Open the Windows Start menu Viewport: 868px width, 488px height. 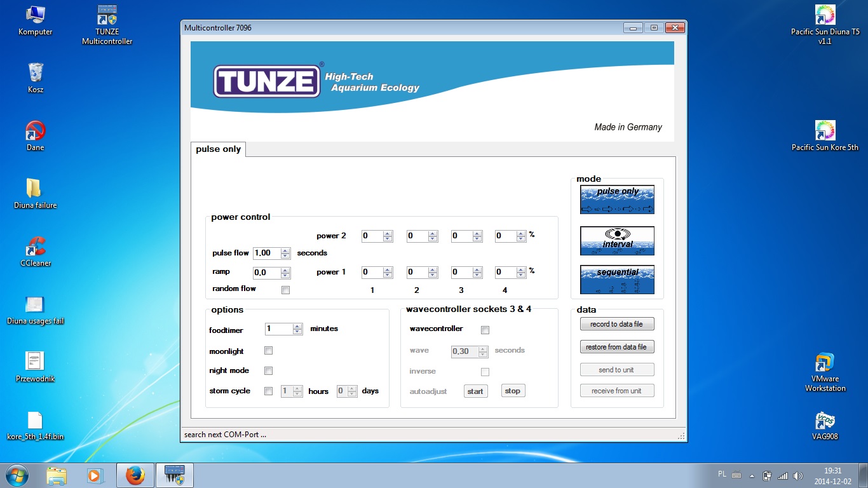(x=17, y=475)
